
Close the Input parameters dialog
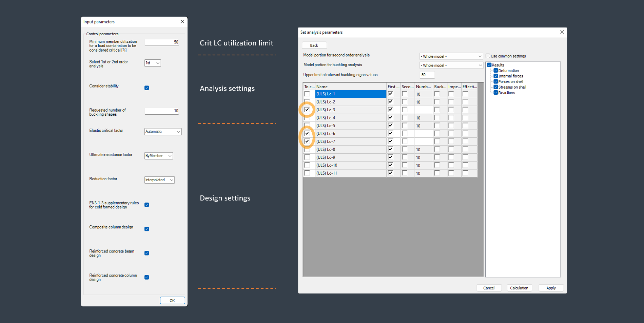182,22
